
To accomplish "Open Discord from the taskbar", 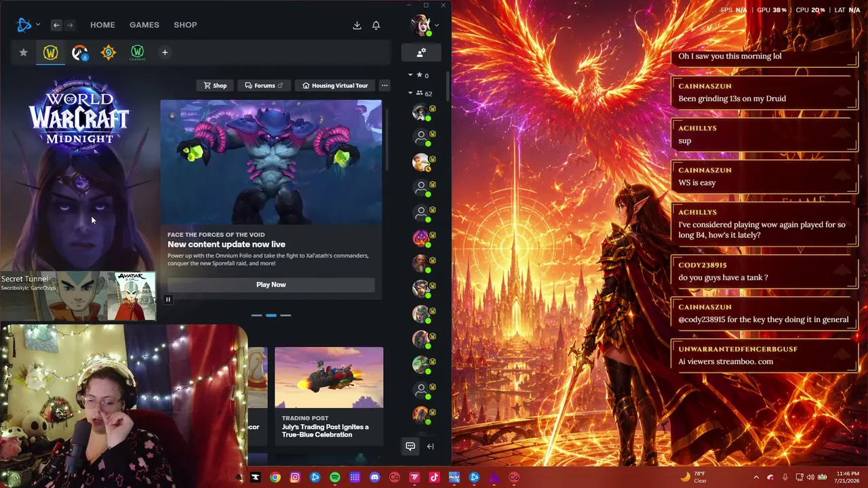I will [375, 477].
